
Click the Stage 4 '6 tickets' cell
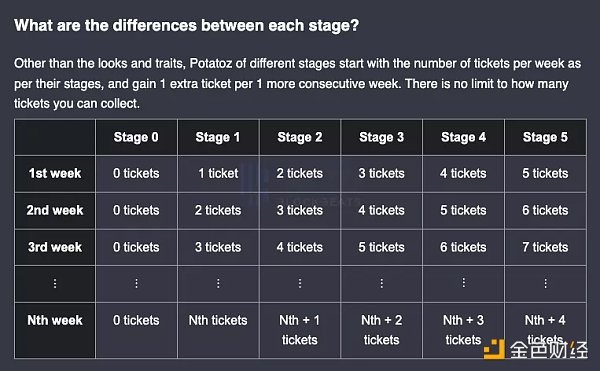click(x=463, y=247)
